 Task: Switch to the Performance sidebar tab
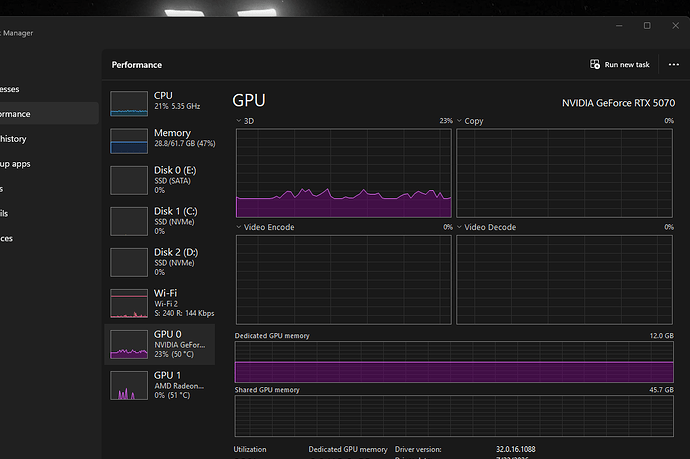pos(49,114)
